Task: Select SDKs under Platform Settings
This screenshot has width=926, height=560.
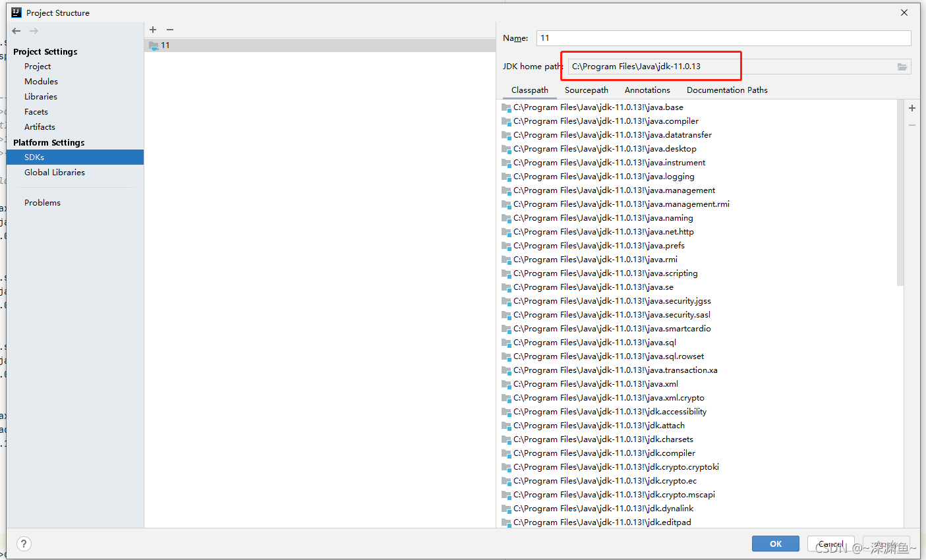Action: coord(74,157)
